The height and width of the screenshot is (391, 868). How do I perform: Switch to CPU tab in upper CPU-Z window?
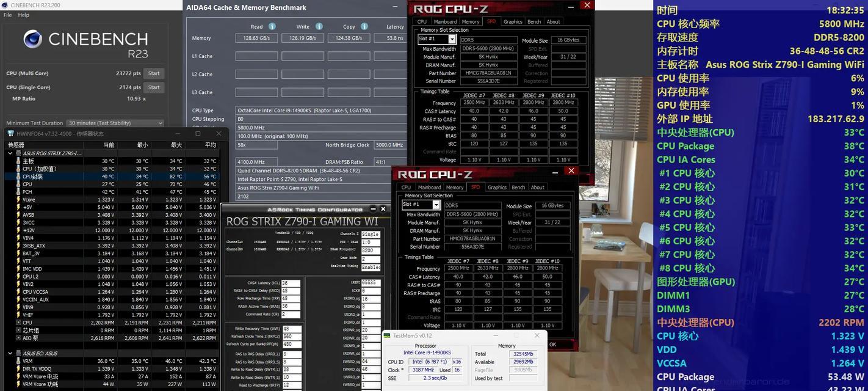[x=422, y=21]
